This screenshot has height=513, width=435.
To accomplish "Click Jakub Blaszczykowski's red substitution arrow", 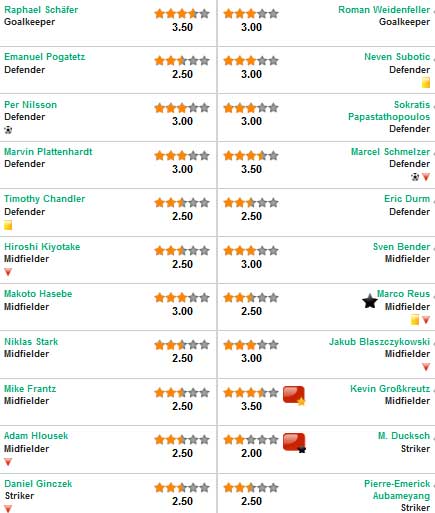I will point(426,367).
